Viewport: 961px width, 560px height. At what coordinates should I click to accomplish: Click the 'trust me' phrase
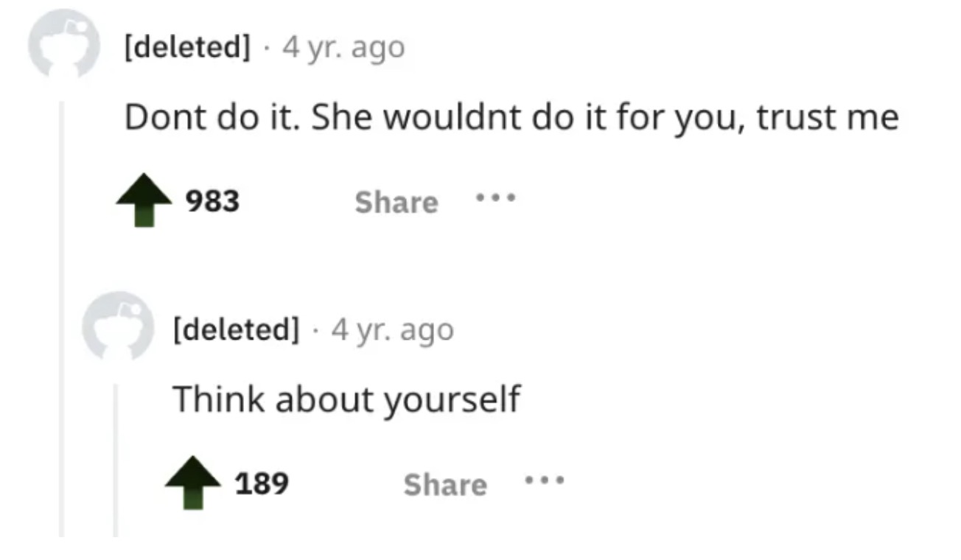tap(828, 118)
